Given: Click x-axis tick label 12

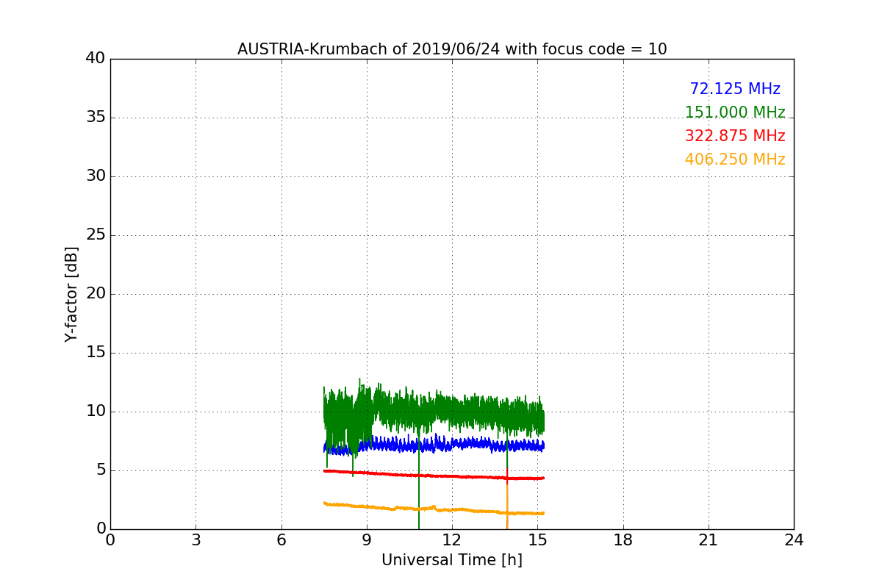Looking at the screenshot, I should pyautogui.click(x=452, y=540).
